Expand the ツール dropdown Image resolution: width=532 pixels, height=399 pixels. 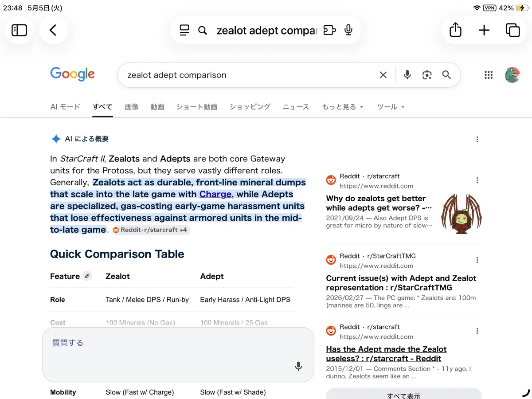[391, 107]
